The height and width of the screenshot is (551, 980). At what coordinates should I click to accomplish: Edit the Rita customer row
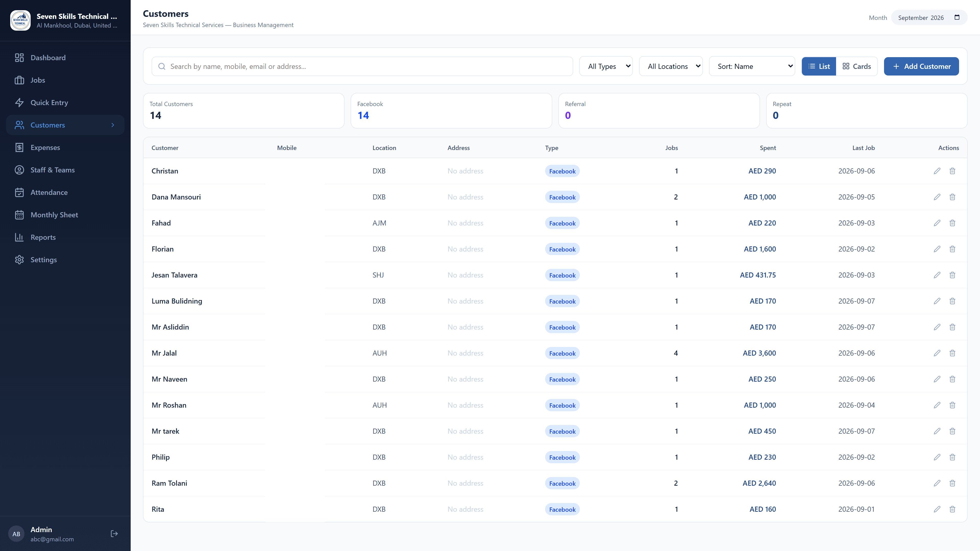coord(937,509)
